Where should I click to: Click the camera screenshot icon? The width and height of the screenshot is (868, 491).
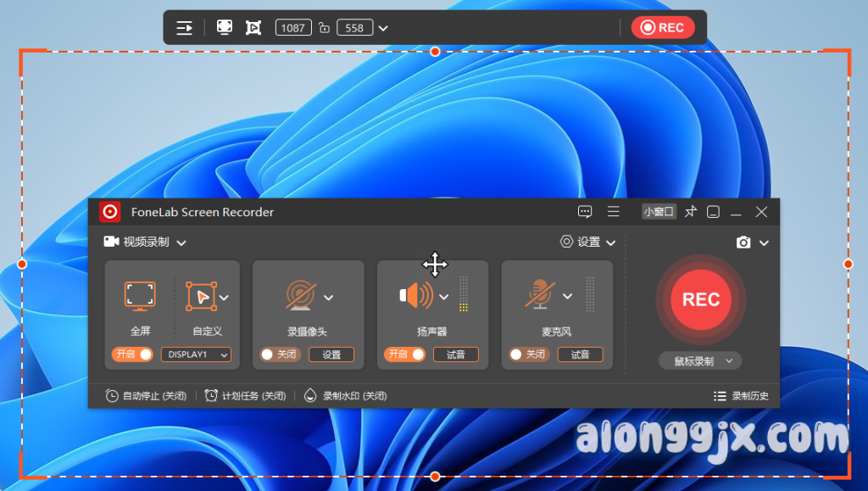coord(743,243)
